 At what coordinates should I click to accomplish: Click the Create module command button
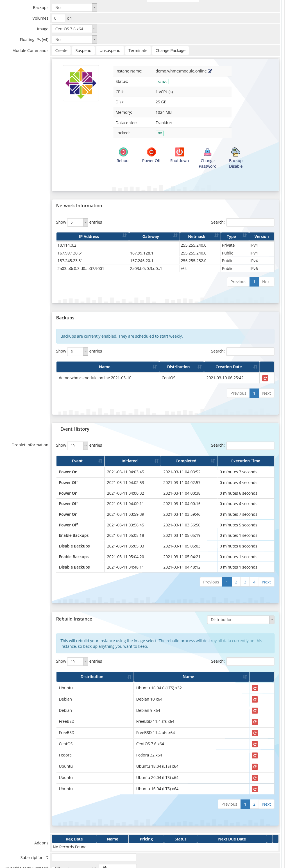pyautogui.click(x=61, y=51)
